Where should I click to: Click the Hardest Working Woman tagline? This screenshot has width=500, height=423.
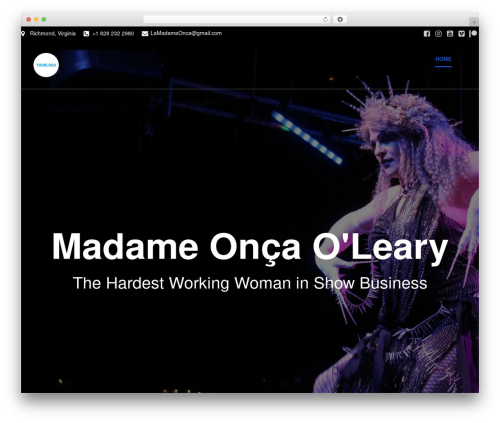(x=250, y=284)
